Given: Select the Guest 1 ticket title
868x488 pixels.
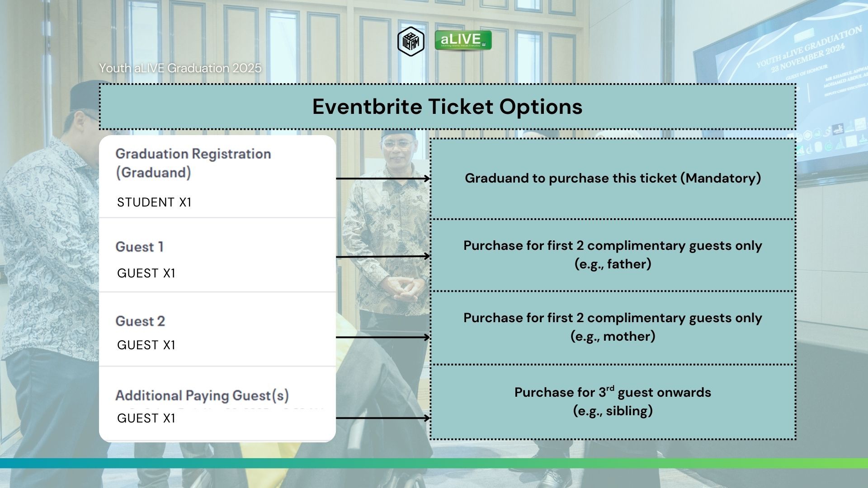Looking at the screenshot, I should pyautogui.click(x=139, y=247).
